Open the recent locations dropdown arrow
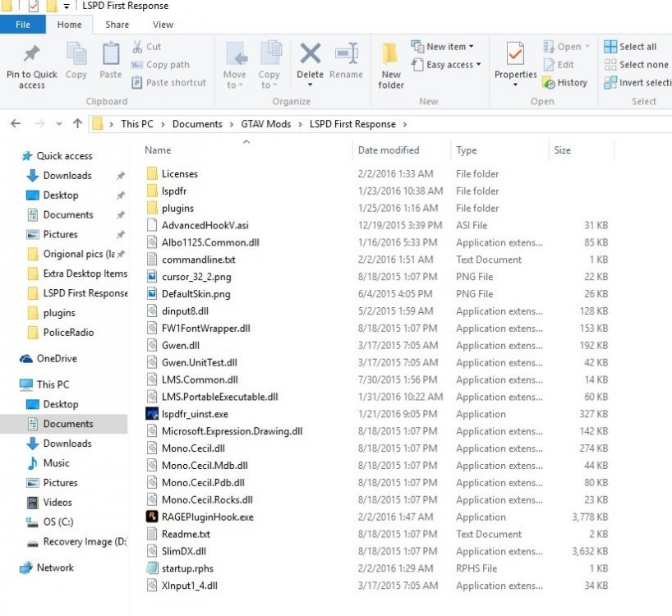This screenshot has width=672, height=616. coord(59,124)
